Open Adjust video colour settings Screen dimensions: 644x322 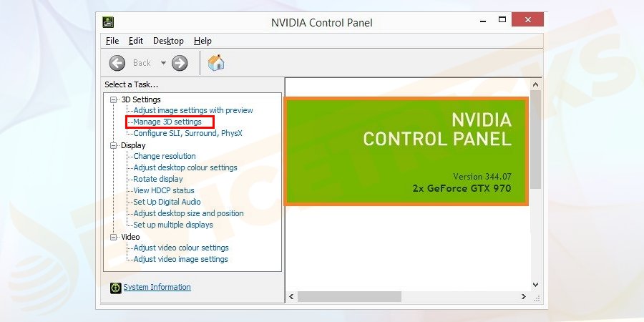(181, 248)
